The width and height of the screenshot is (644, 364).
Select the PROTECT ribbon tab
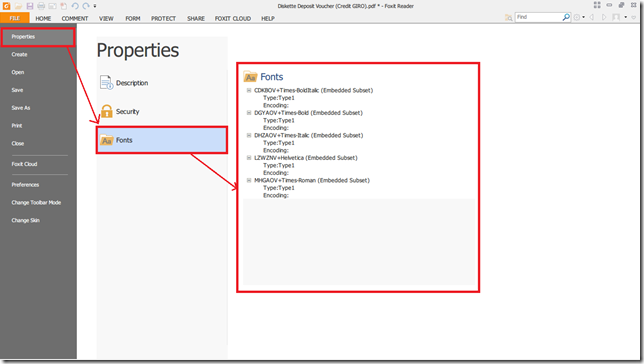tap(163, 18)
